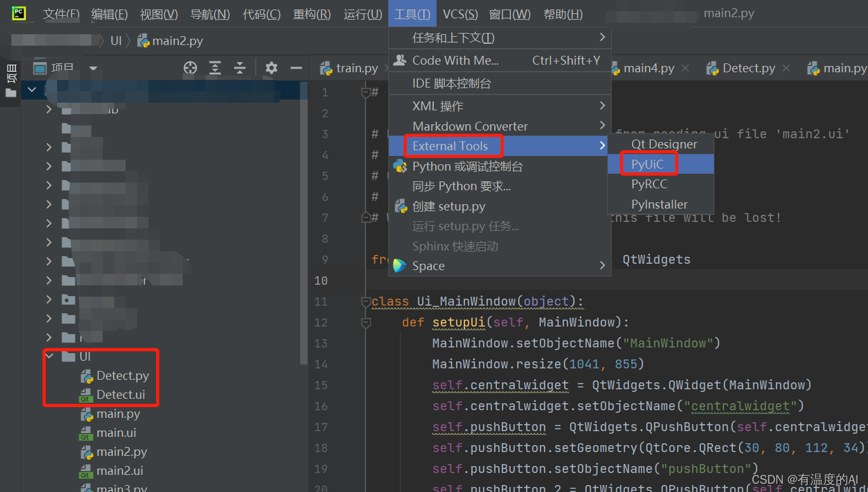Select main2.py in the project tree
868x492 pixels.
(122, 452)
